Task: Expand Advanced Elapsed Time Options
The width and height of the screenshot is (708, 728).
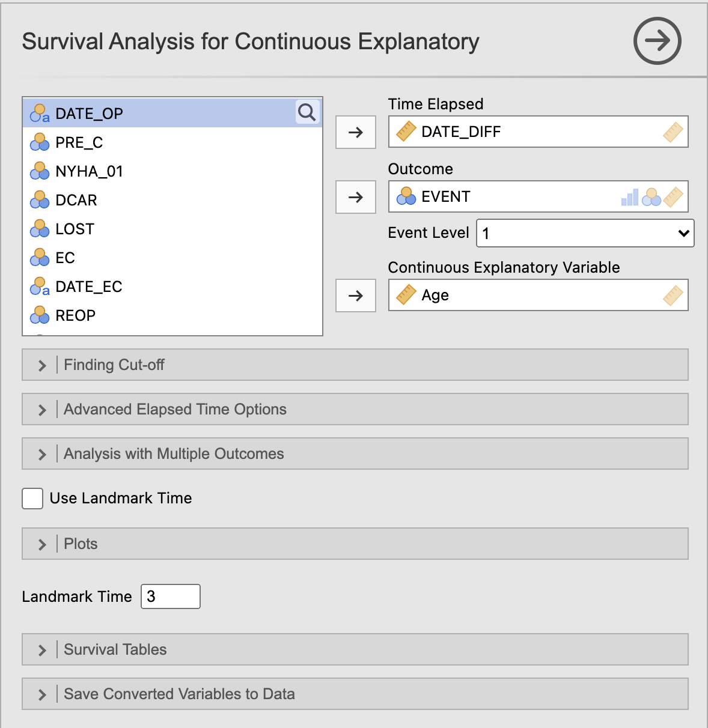Action: (x=355, y=409)
